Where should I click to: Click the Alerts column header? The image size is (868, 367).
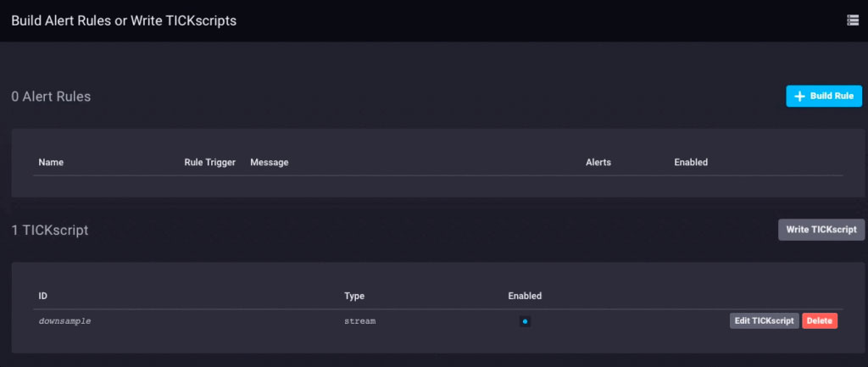(598, 162)
